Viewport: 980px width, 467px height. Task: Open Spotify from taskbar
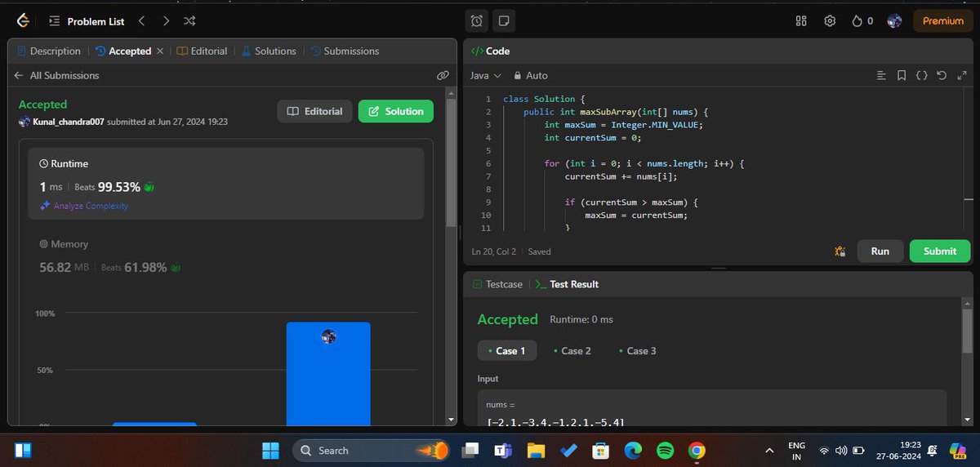[x=665, y=451]
